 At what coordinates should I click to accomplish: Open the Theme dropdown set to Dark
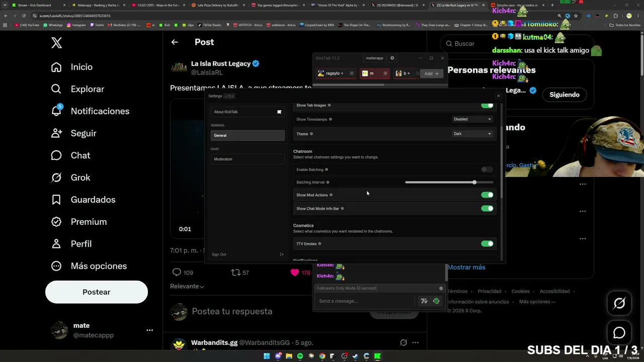coord(472,134)
